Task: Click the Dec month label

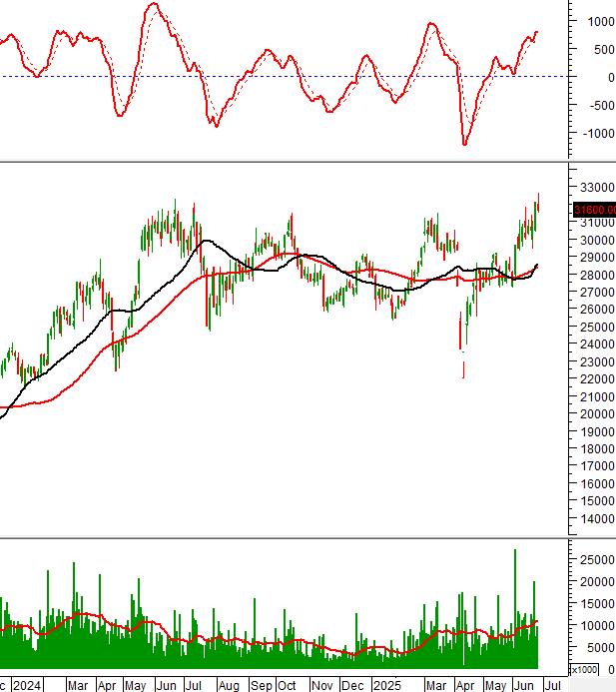Action: point(353,685)
